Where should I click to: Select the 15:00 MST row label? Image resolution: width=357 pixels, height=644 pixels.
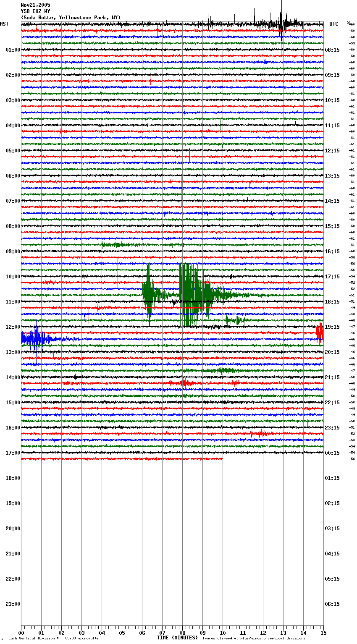pos(13,403)
